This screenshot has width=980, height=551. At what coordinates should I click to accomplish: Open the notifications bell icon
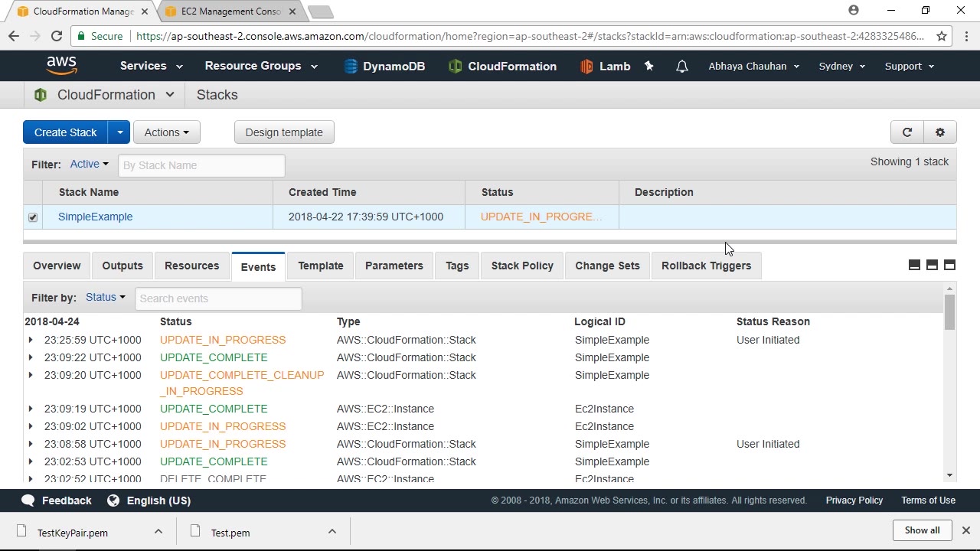(681, 67)
